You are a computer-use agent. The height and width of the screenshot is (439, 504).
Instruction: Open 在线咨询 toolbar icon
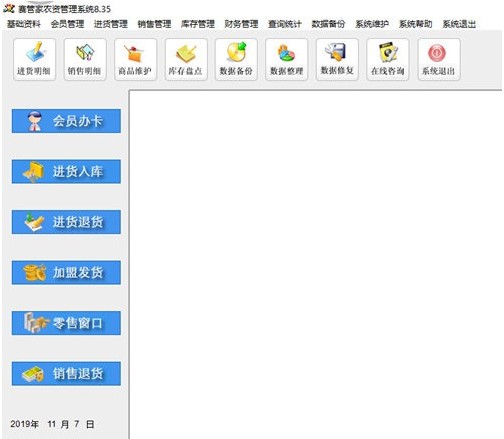(388, 59)
